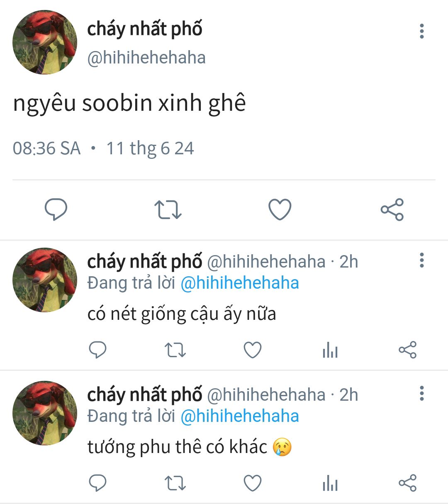This screenshot has height=504, width=448.
Task: Share the main soobin tweet
Action: click(x=392, y=209)
